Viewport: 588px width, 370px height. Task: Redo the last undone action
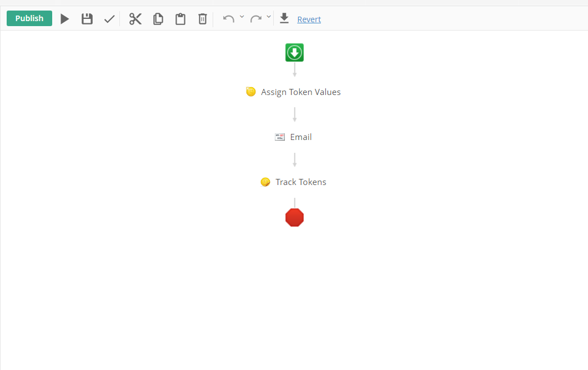[x=256, y=19]
